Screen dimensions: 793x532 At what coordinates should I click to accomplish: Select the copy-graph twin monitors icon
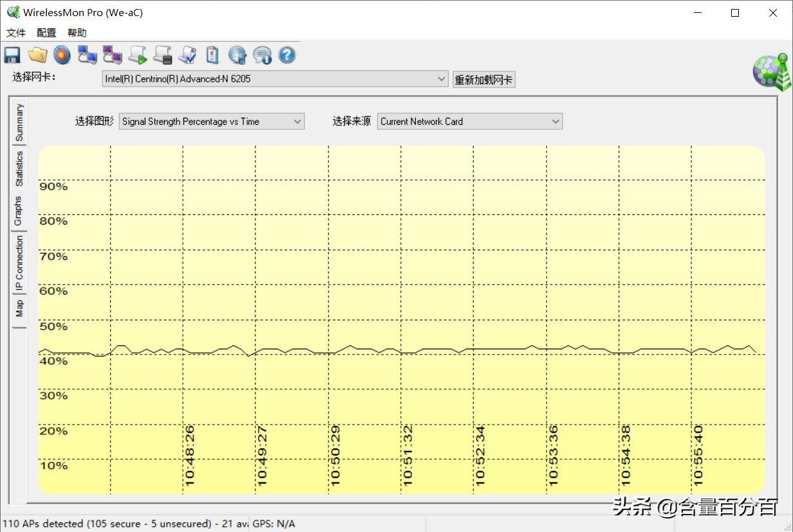pos(87,55)
